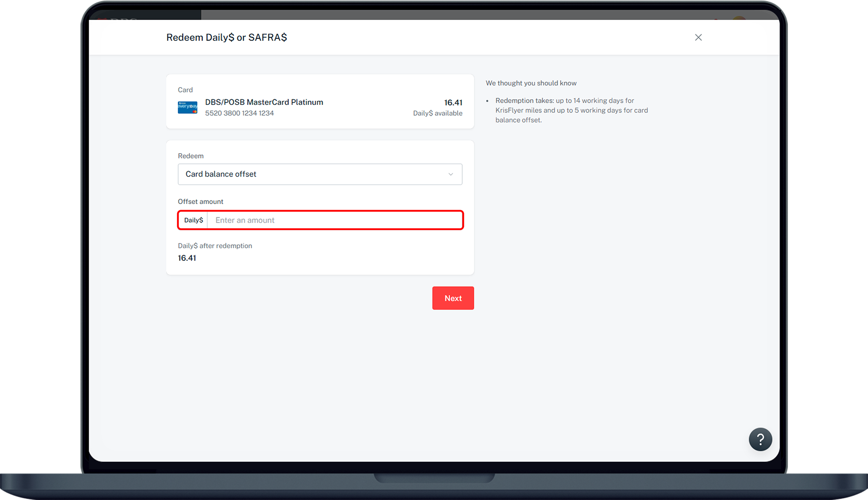Close the Redeem Daily$ dialog
The height and width of the screenshot is (500, 868).
click(x=698, y=37)
